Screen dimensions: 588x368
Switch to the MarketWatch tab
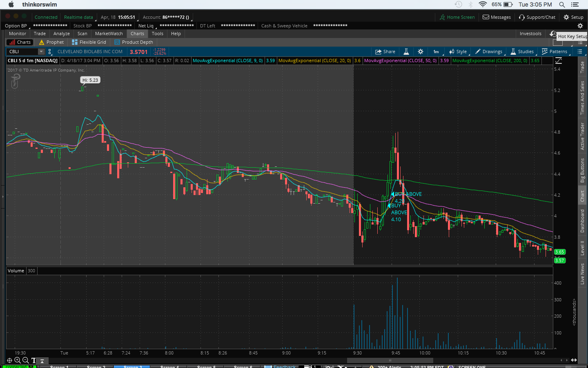coord(109,34)
